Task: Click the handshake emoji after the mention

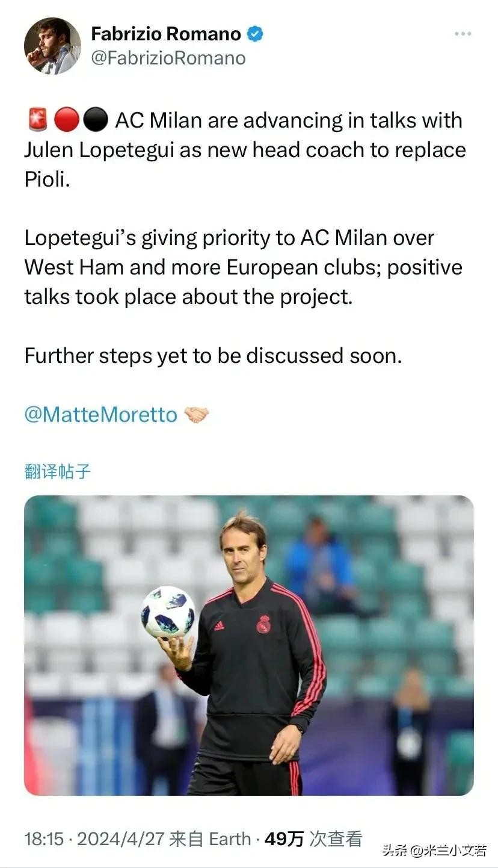Action: 196,414
